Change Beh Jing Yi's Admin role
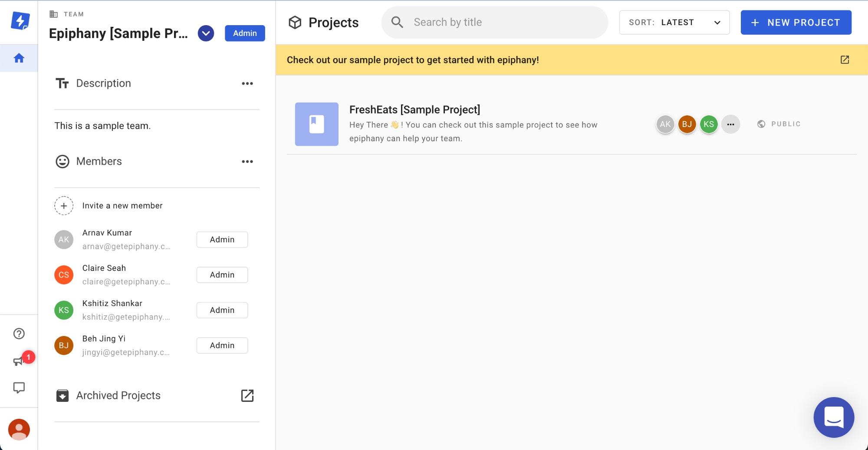Screen dimensions: 868x450 click(222, 345)
